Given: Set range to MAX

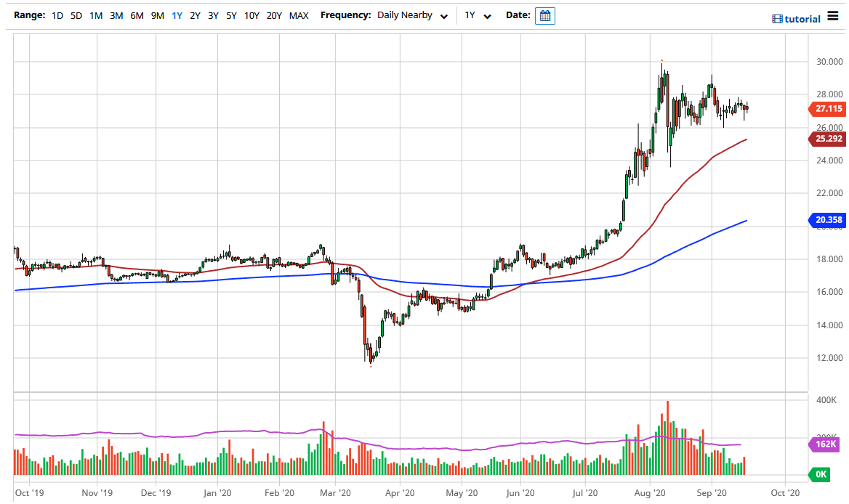Looking at the screenshot, I should pos(298,15).
